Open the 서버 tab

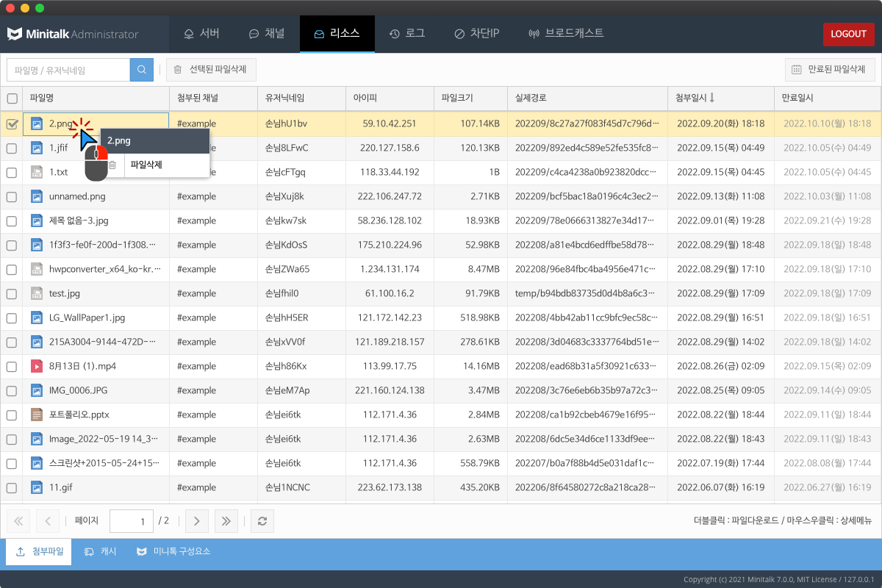[201, 34]
